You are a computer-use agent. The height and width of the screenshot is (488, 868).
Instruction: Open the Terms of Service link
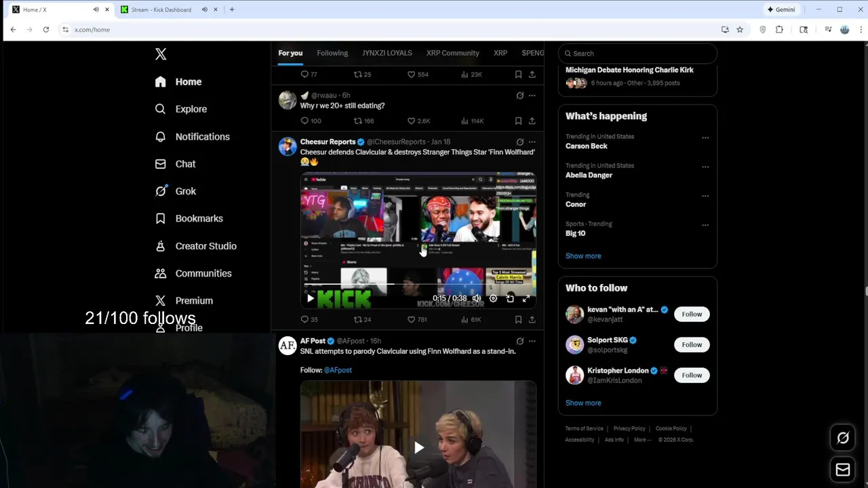584,428
